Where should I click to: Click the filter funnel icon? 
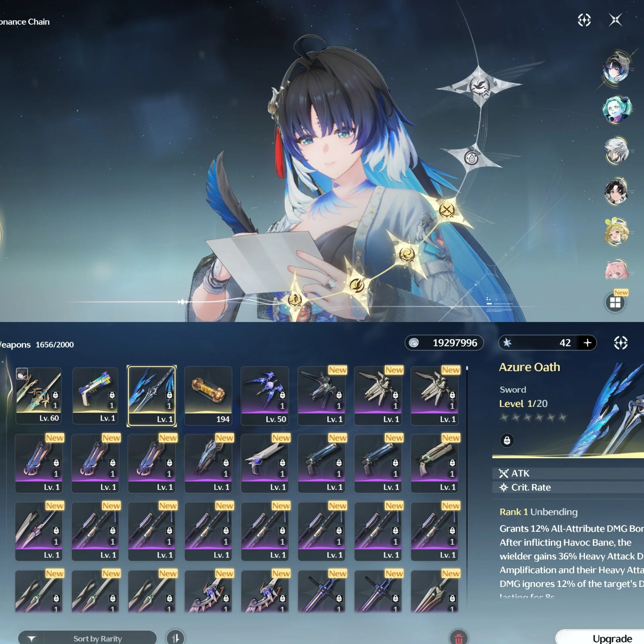point(32,639)
